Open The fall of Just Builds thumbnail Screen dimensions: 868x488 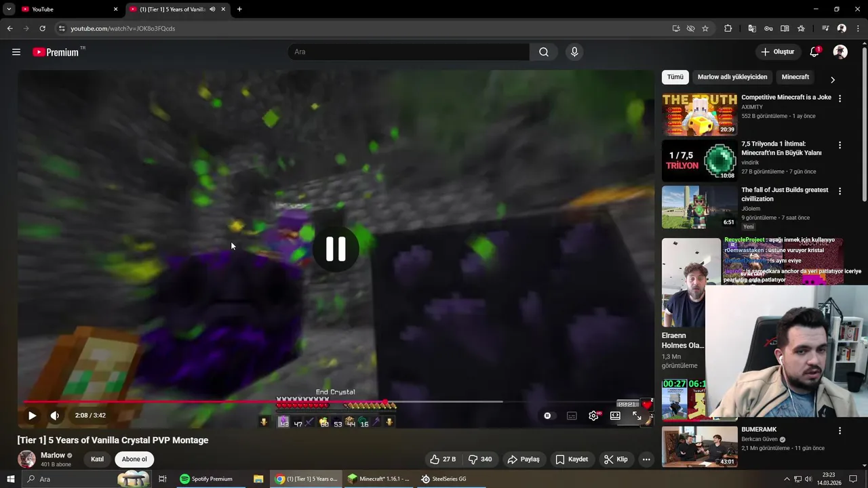[699, 207]
